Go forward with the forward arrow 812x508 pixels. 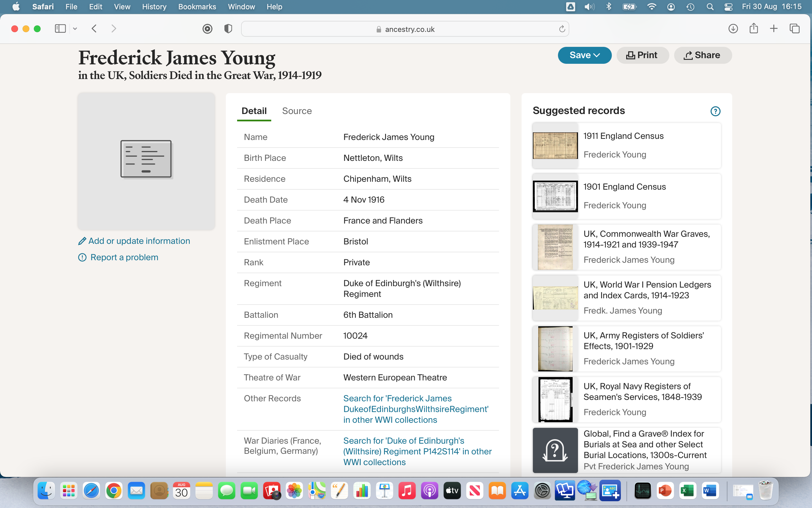click(x=114, y=29)
